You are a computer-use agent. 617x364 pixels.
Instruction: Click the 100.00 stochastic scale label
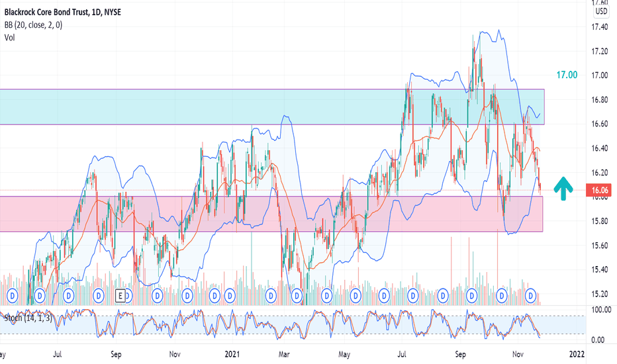[601, 310]
